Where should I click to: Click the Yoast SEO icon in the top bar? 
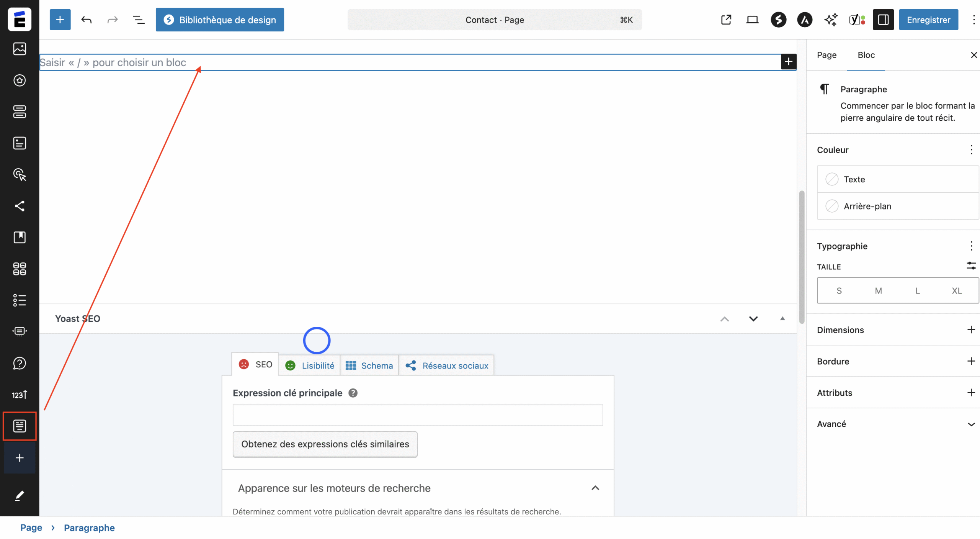point(857,20)
